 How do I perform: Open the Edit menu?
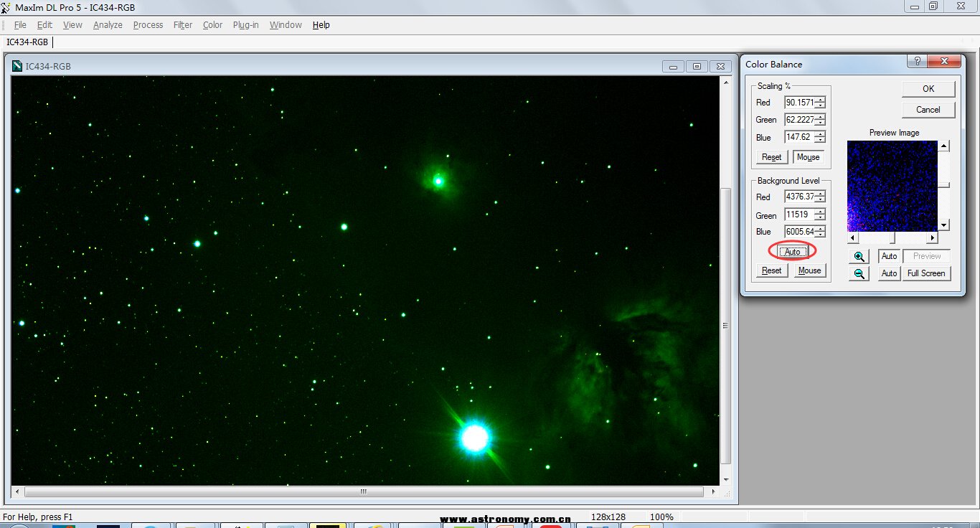click(44, 24)
